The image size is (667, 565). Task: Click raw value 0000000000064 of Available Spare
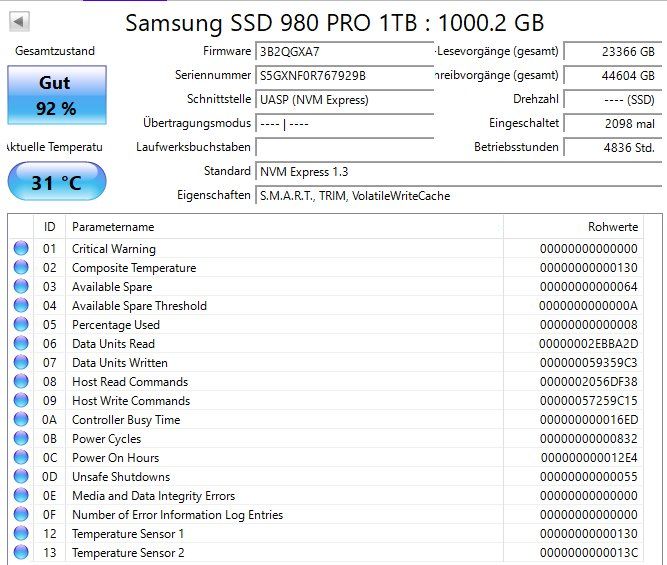589,287
